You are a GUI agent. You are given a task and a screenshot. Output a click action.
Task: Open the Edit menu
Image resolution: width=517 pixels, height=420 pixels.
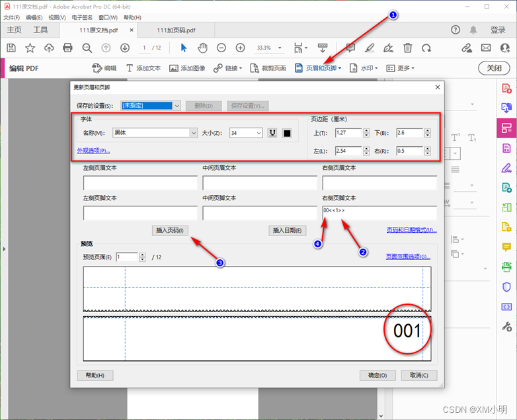click(x=34, y=17)
